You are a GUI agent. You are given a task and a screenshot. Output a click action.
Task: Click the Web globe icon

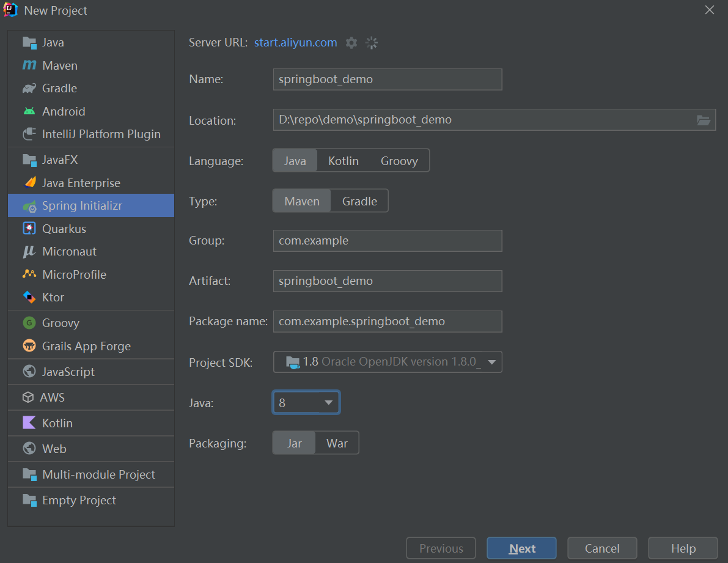(x=29, y=448)
